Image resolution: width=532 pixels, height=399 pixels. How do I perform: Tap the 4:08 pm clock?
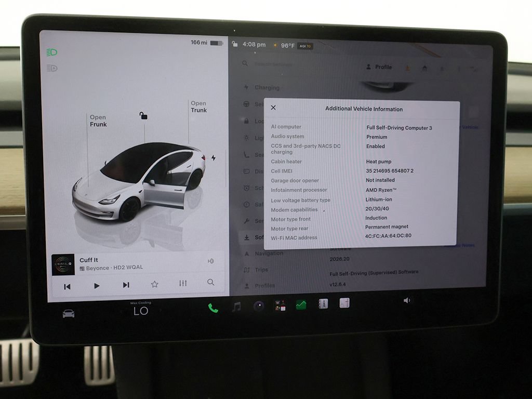254,45
